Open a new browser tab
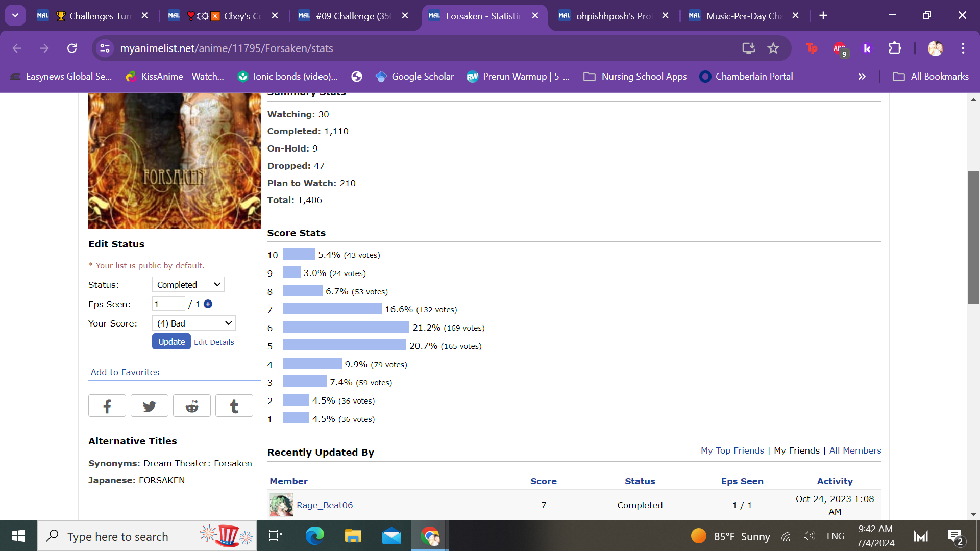This screenshot has height=551, width=980. [x=823, y=15]
